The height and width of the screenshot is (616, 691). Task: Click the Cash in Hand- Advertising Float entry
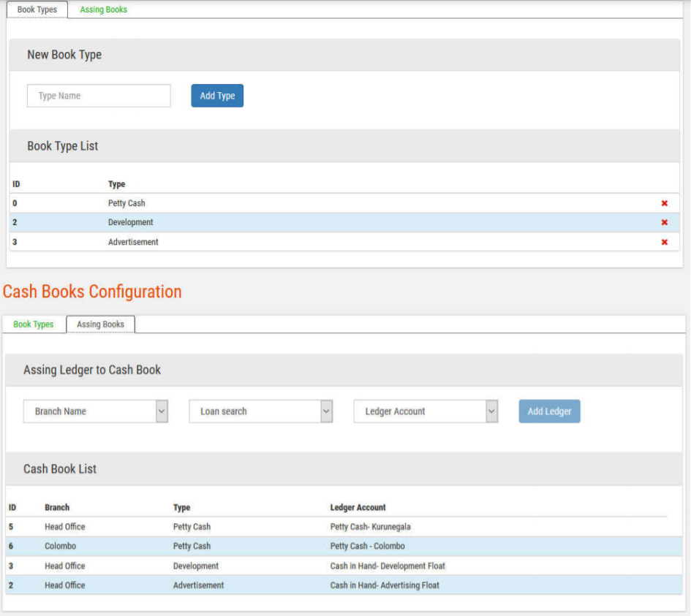[x=385, y=585]
